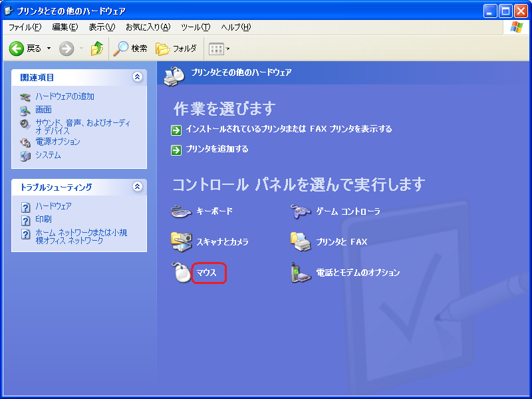The width and height of the screenshot is (532, 399).
Task: Click the プリンタを追加する task link
Action: click(x=217, y=149)
